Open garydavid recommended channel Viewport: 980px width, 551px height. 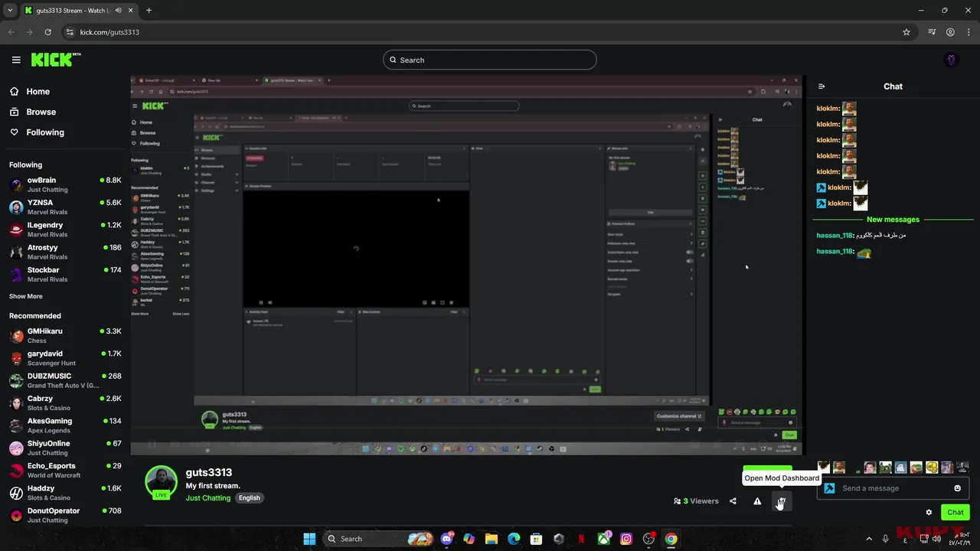pyautogui.click(x=65, y=358)
